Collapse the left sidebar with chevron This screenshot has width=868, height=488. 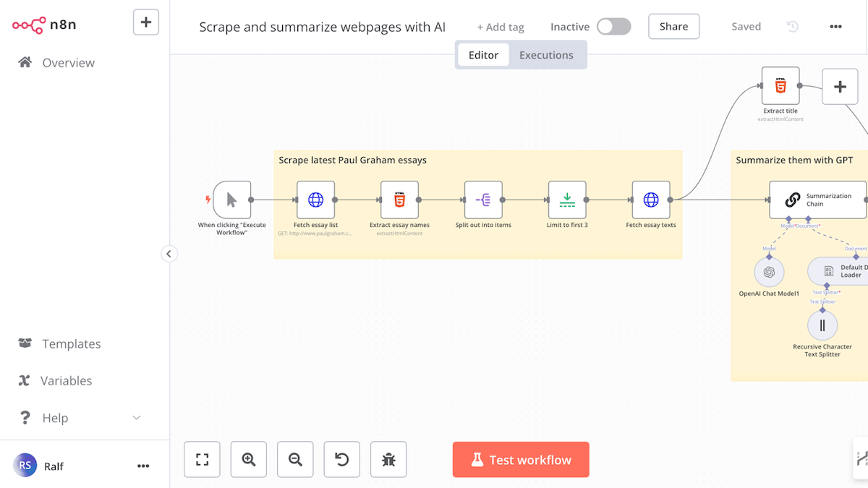pyautogui.click(x=169, y=254)
